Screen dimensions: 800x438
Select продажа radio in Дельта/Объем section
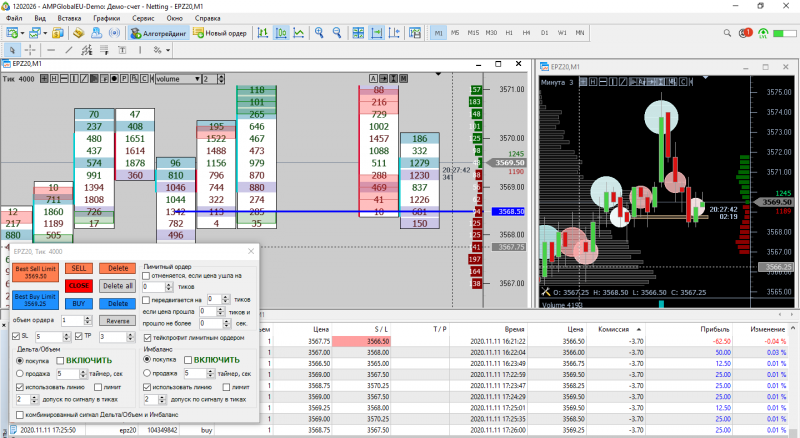22,374
